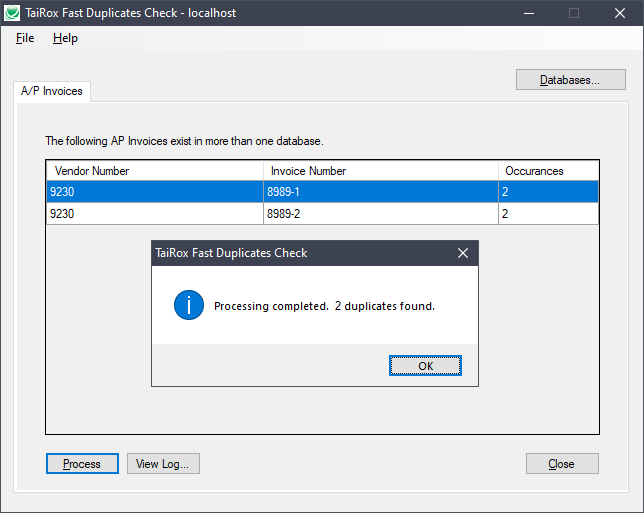Click the blue information icon in dialog
644x513 pixels.
coord(189,306)
